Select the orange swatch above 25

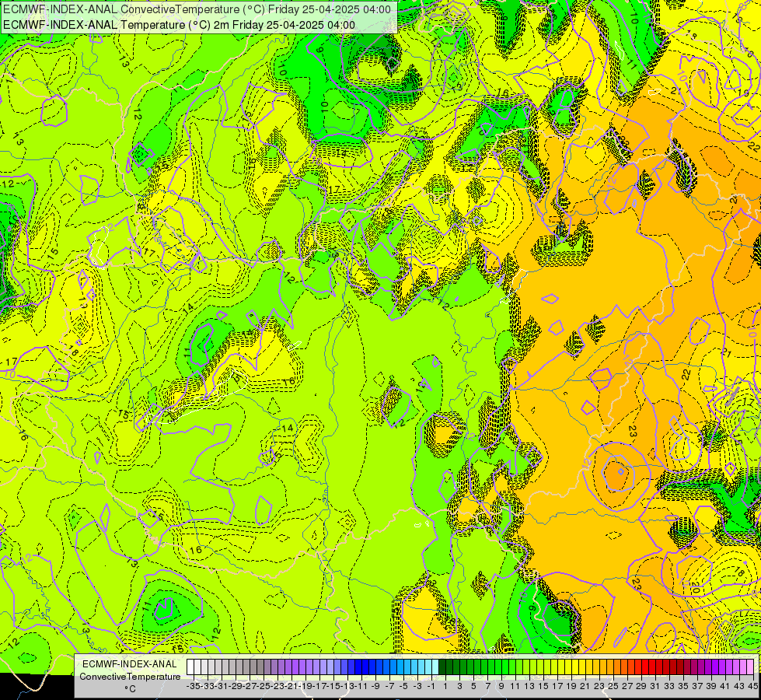[x=609, y=667]
